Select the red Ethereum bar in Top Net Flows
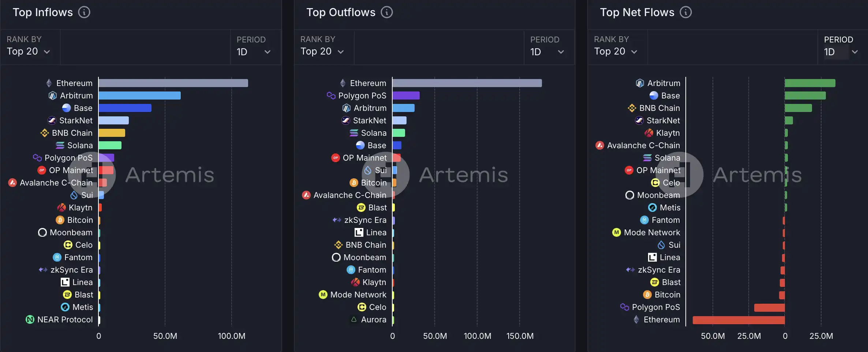 coord(738,320)
